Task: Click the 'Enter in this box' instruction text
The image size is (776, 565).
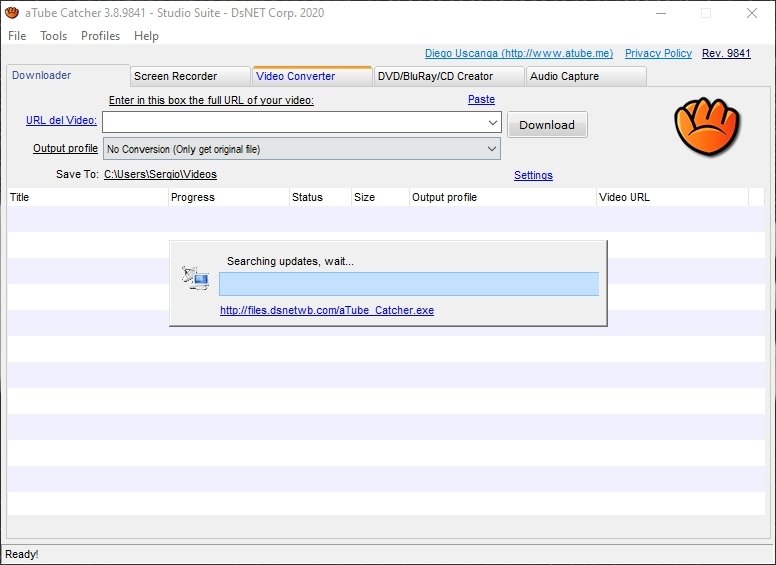Action: [211, 100]
